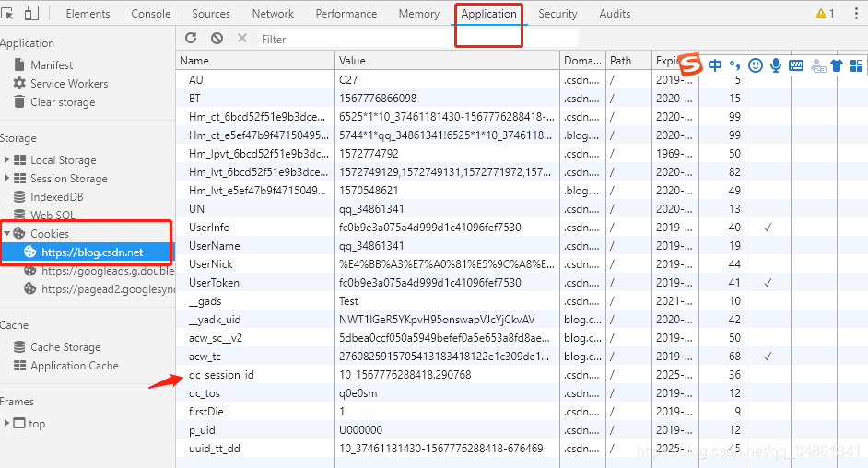
Task: Collapse the Cookies tree node
Action: [x=6, y=233]
